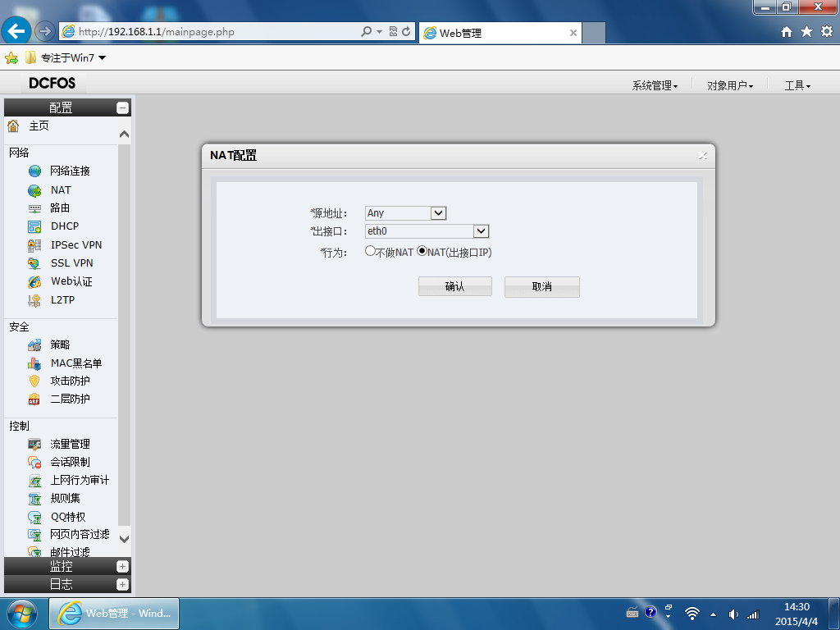840x630 pixels.
Task: Open the 对象用户 menu
Action: [729, 85]
